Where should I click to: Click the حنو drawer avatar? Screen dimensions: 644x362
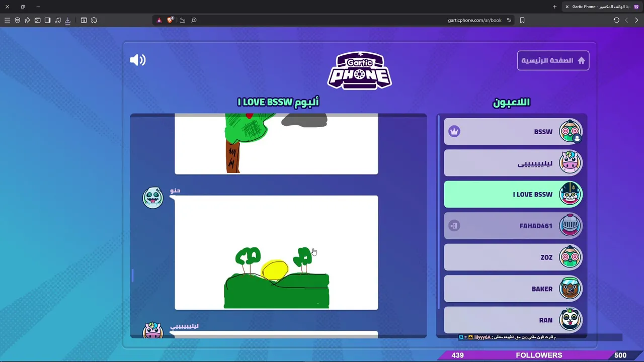pos(153,198)
